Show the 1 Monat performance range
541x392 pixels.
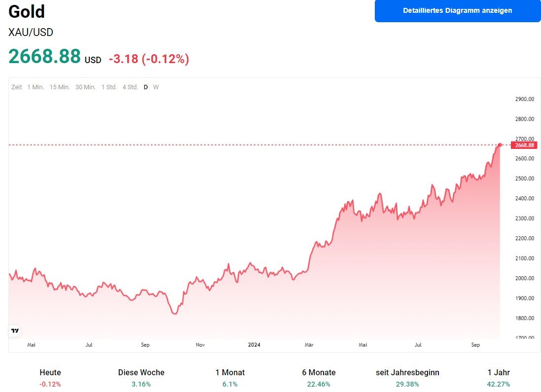pyautogui.click(x=230, y=378)
